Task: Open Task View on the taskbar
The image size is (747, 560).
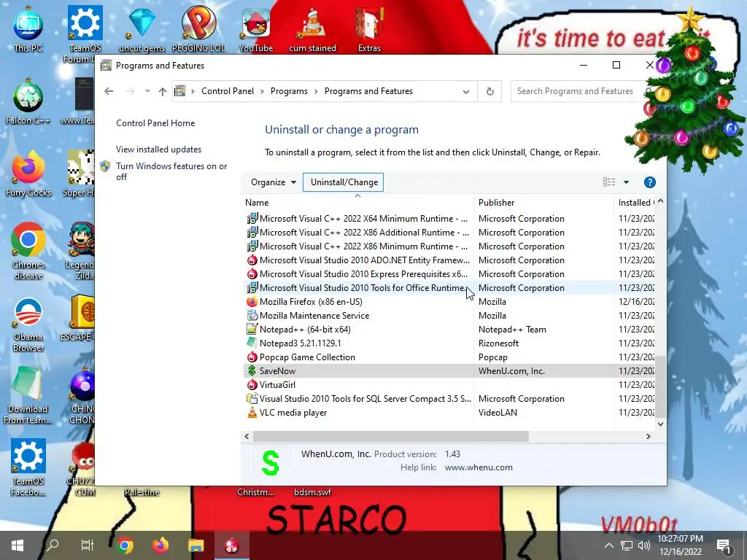Action: tap(88, 545)
